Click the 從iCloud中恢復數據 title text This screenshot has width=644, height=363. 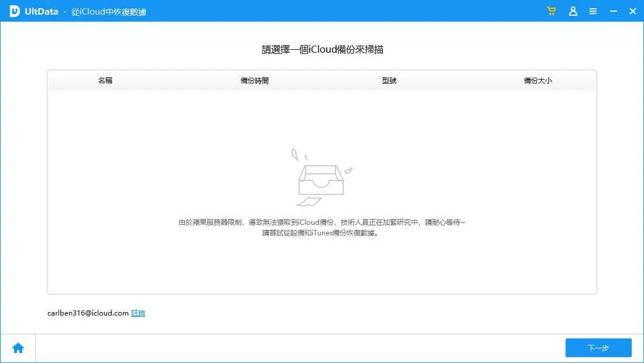pyautogui.click(x=109, y=12)
